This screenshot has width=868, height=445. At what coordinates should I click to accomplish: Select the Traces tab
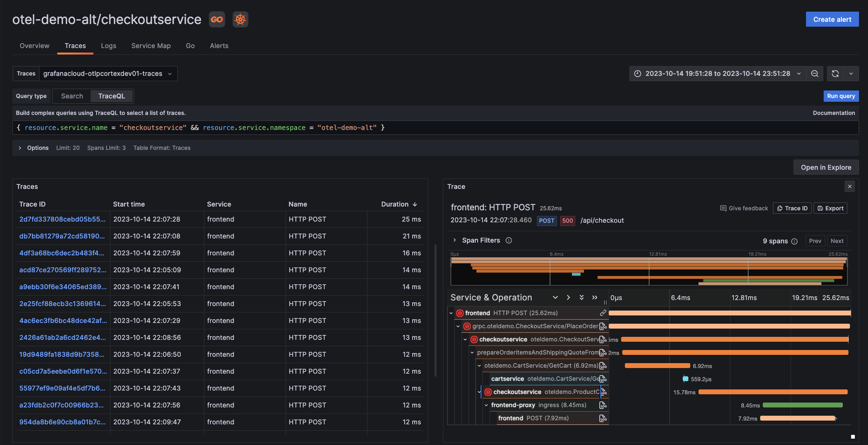click(x=75, y=46)
